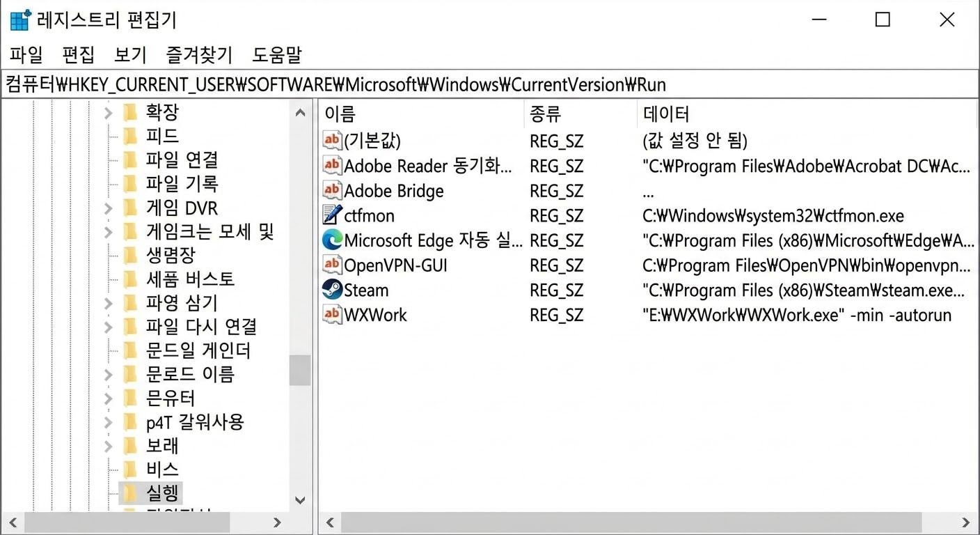Click the Registry Editor icon in the title bar

pyautogui.click(x=19, y=20)
